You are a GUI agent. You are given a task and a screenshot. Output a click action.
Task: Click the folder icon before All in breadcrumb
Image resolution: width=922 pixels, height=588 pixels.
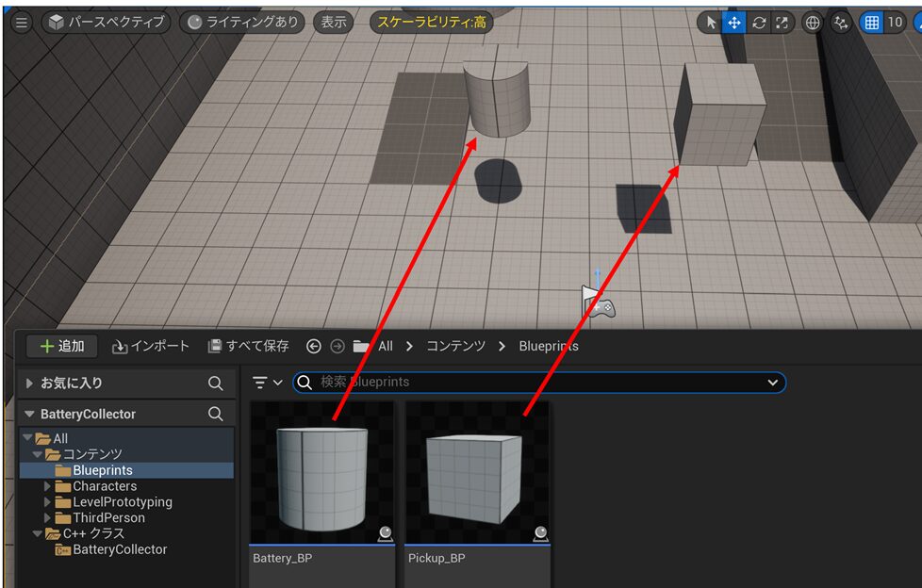[x=361, y=347]
